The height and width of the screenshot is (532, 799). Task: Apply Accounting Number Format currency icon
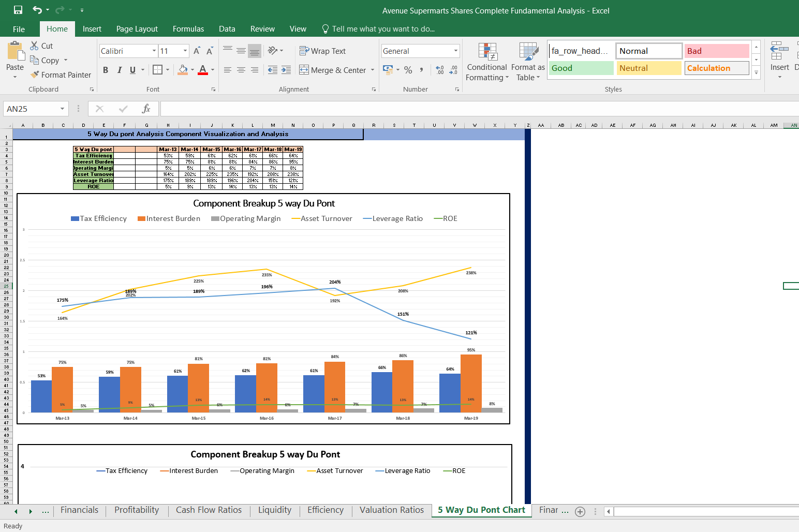[x=388, y=69]
